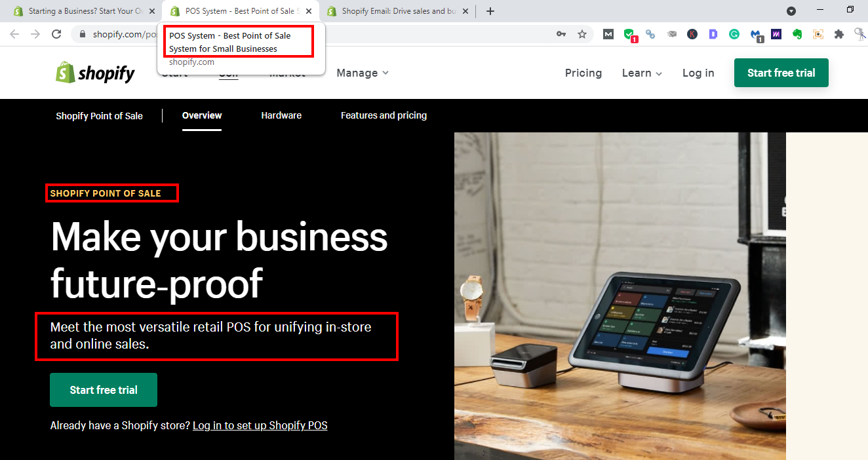Open the gray envelope mail extension

click(x=671, y=34)
